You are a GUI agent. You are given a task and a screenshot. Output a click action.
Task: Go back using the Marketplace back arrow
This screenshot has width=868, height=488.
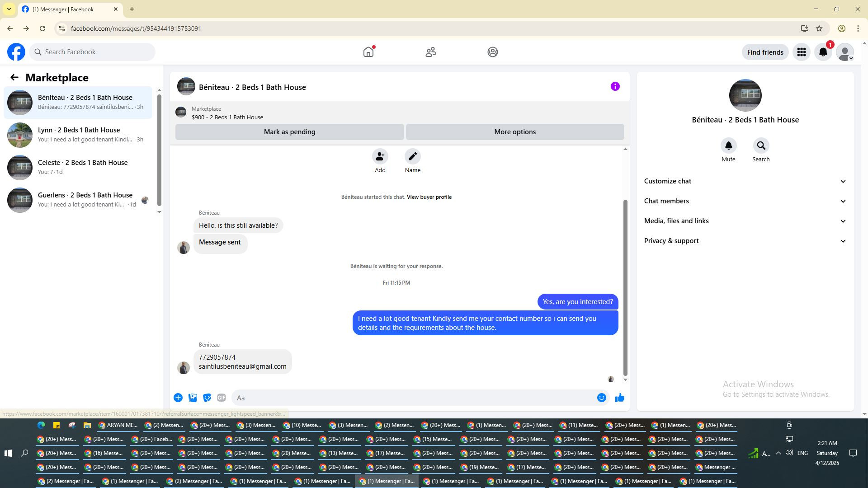pyautogui.click(x=14, y=78)
